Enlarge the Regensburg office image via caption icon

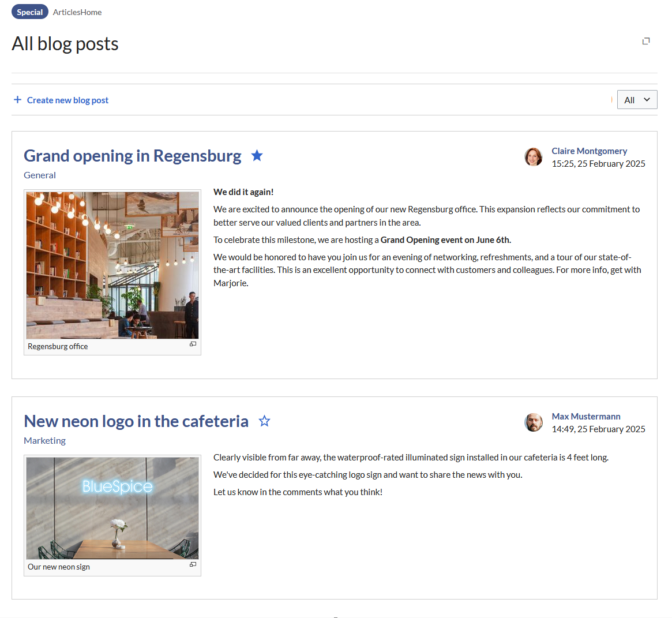click(193, 344)
